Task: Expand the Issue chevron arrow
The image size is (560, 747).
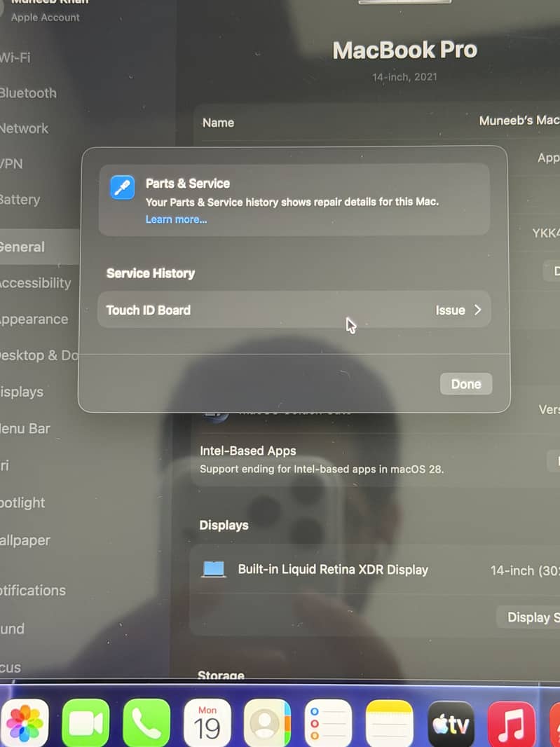Action: tap(477, 310)
